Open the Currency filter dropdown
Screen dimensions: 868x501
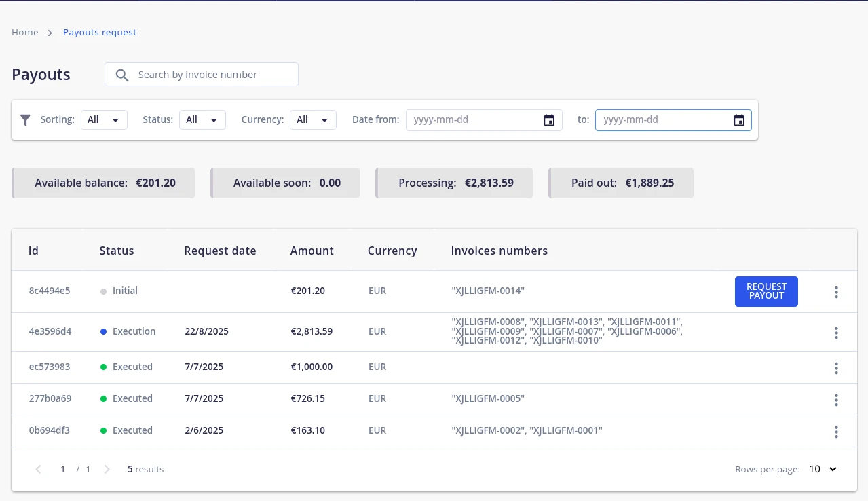[313, 119]
